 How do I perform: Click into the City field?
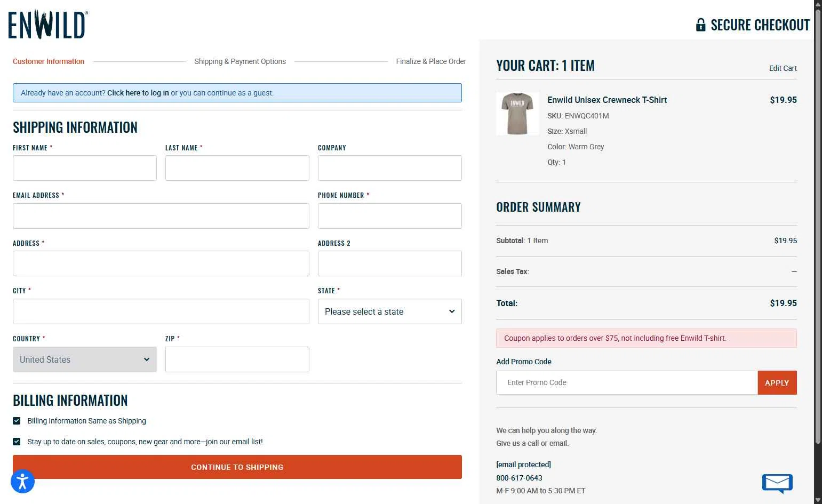point(161,311)
